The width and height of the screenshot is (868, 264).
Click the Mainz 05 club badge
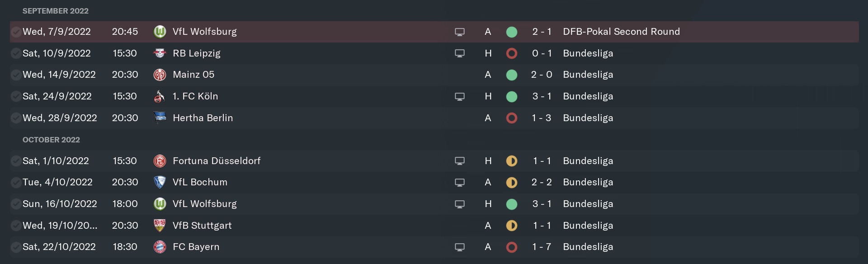[x=160, y=75]
